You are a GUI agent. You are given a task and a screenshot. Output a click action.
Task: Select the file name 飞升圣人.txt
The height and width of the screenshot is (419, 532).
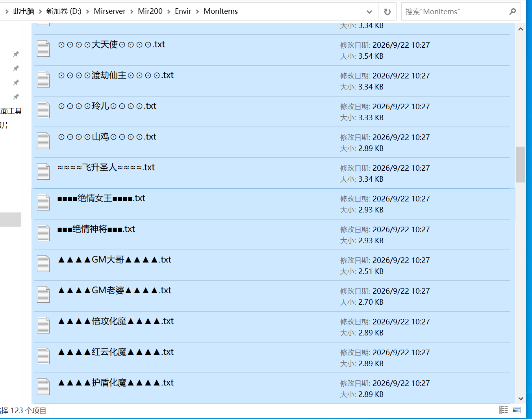point(106,168)
